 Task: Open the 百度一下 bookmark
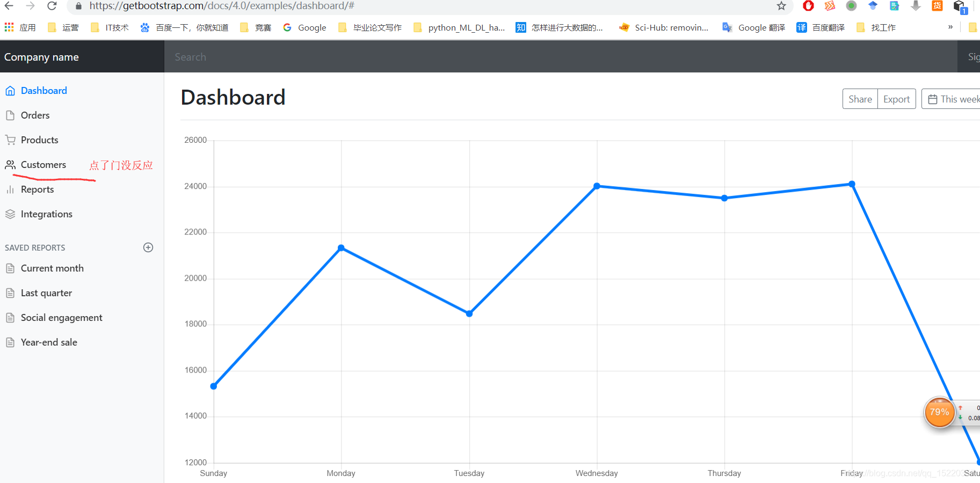point(184,27)
